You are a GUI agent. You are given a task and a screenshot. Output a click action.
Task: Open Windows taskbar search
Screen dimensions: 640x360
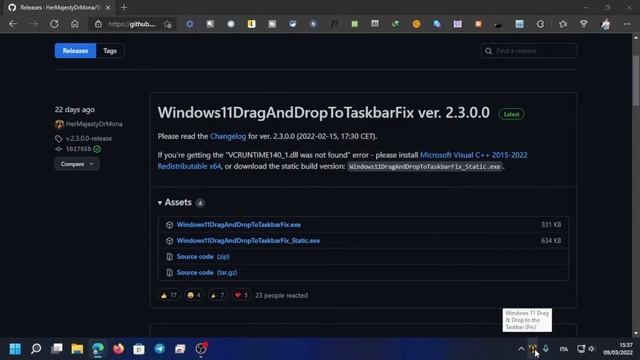[36, 349]
